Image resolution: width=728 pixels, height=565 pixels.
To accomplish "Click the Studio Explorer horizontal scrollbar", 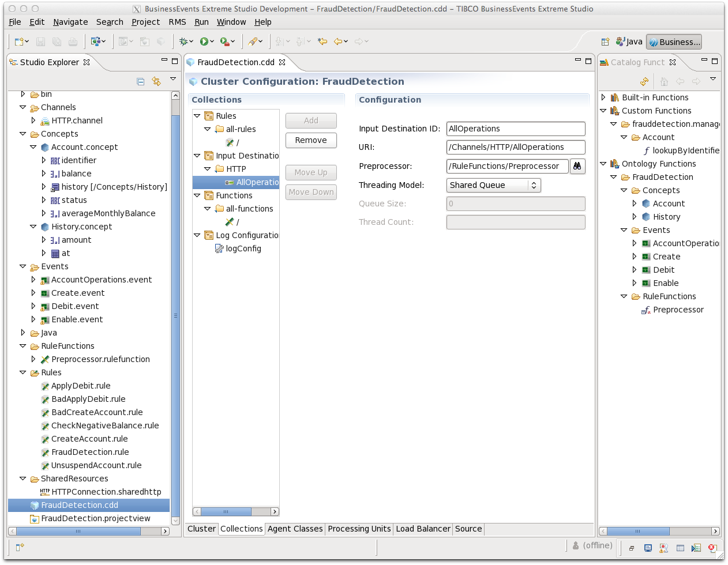I will 89,531.
